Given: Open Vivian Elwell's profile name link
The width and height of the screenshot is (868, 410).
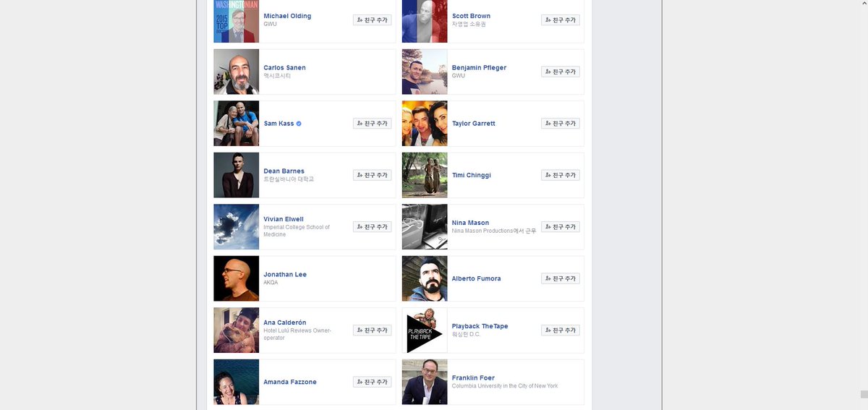Looking at the screenshot, I should point(284,218).
